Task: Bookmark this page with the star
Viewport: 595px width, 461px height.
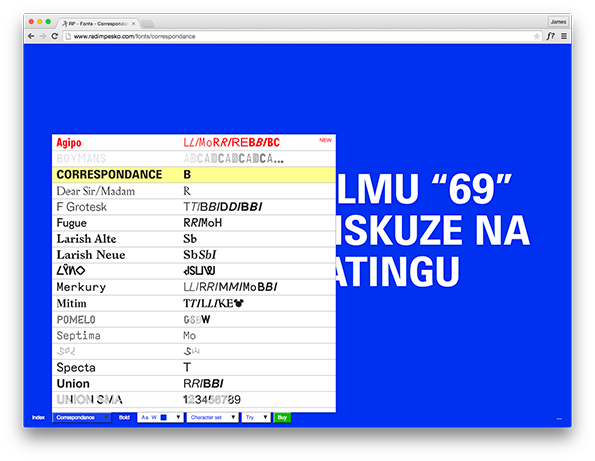Action: click(x=537, y=36)
